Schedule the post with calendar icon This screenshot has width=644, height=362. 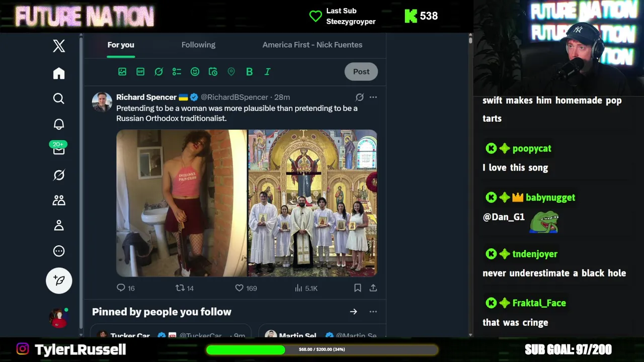[x=213, y=72]
